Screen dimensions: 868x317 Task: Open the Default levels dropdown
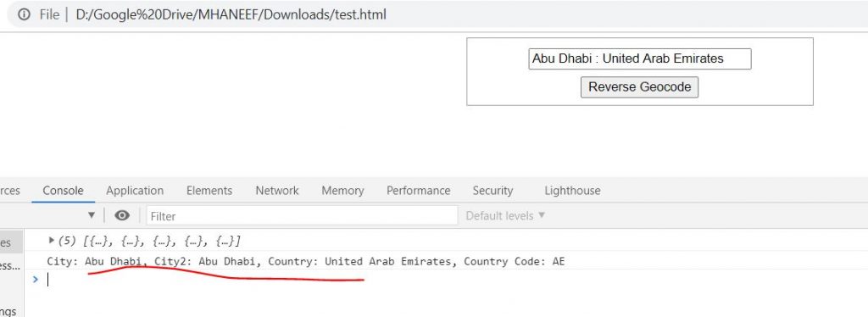tap(505, 216)
